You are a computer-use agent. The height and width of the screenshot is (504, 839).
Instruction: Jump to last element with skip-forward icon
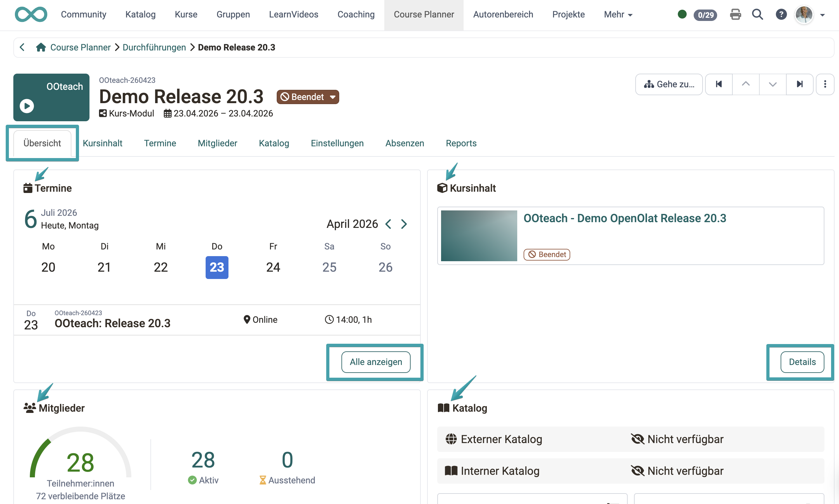coord(800,84)
